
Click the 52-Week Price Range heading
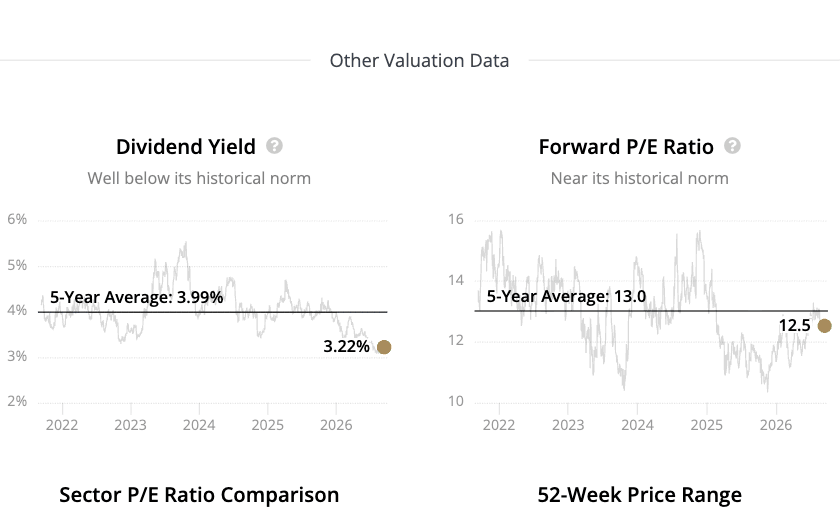[x=640, y=495]
